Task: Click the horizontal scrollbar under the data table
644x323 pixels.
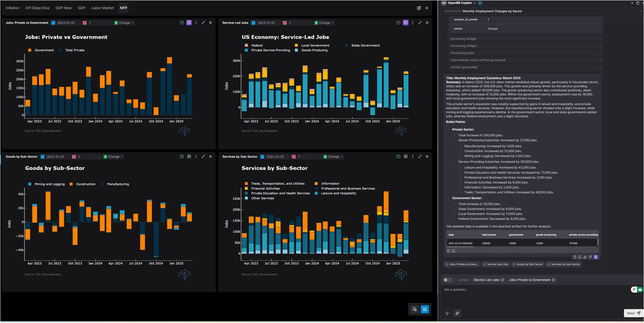Action: coord(461,247)
